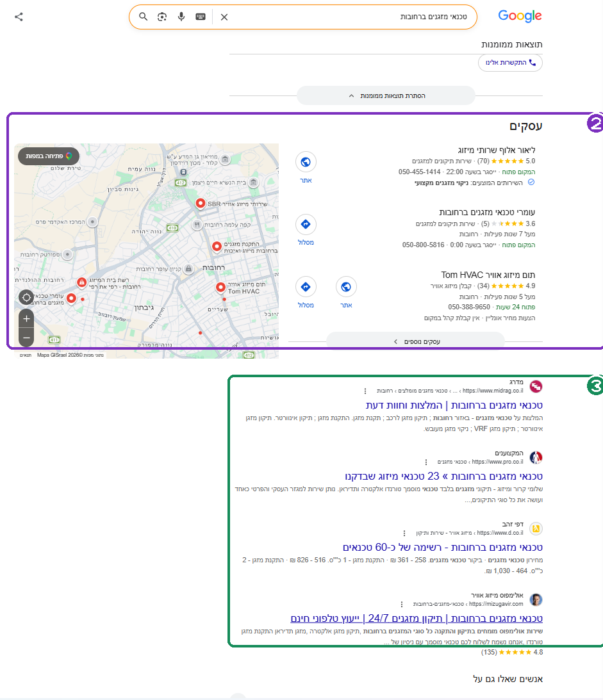Click the רשת בית המיזוג map pin
Screen dimensions: 603x700
pyautogui.click(x=81, y=282)
